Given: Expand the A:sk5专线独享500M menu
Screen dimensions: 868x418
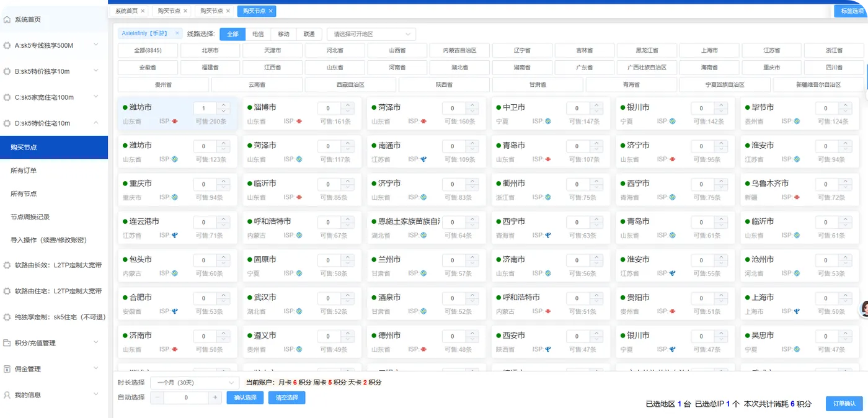Looking at the screenshot, I should [96, 45].
